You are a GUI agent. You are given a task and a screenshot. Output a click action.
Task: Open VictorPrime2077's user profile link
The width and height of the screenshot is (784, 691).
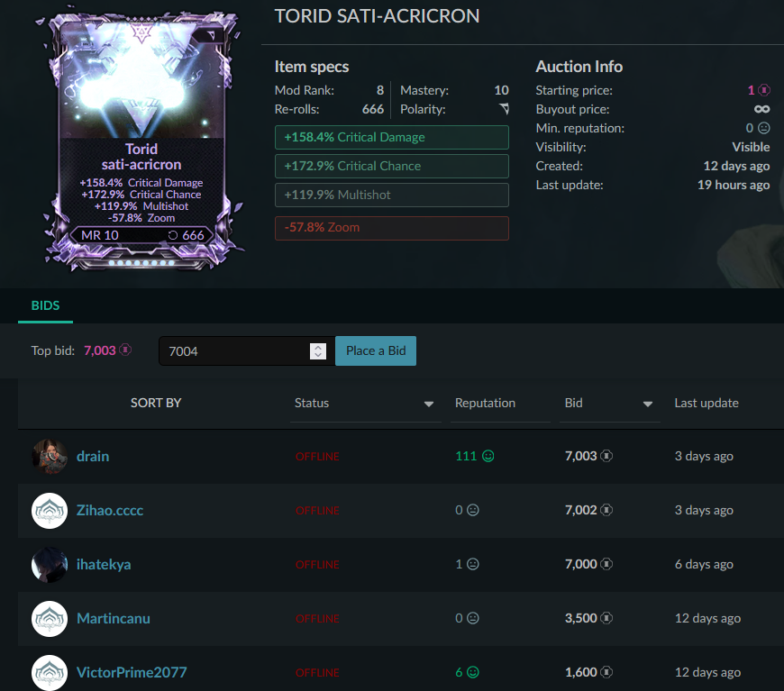[132, 672]
